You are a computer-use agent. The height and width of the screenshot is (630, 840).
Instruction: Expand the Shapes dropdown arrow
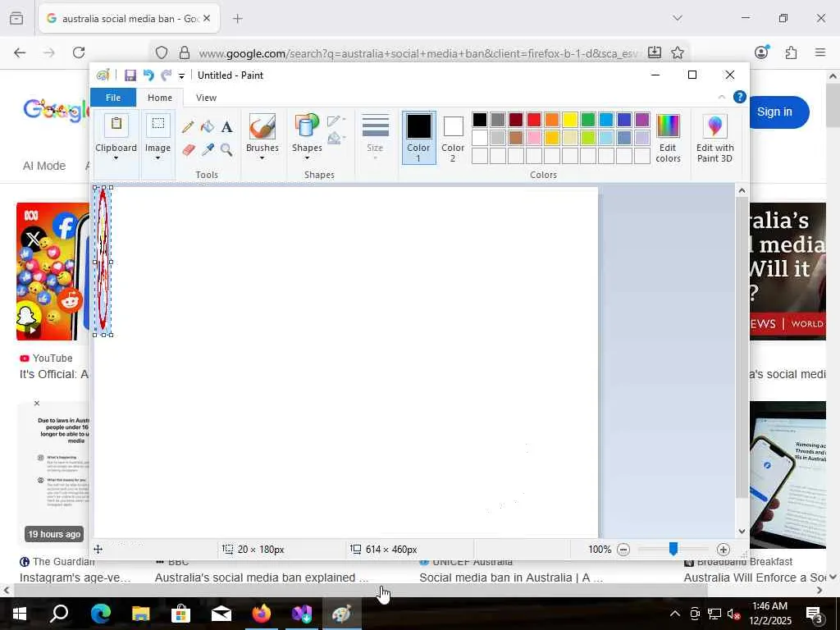(307, 158)
